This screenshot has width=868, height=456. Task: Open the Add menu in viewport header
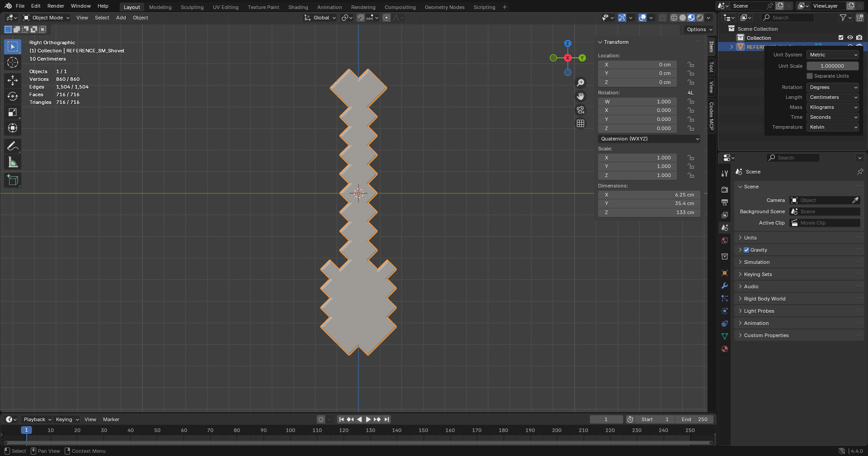click(121, 18)
